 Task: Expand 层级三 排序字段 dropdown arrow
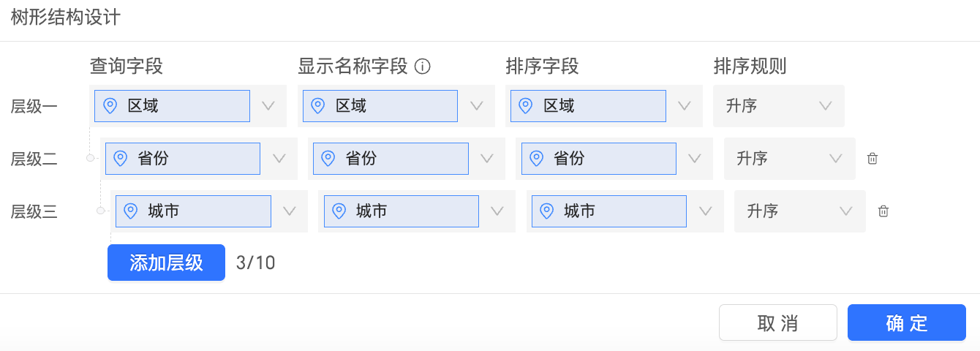click(706, 211)
